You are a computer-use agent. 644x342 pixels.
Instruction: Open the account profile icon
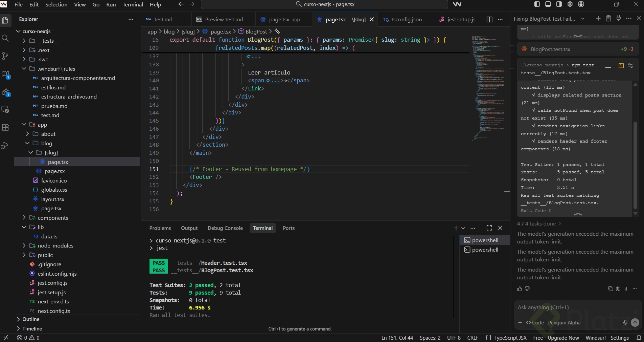pos(581,4)
